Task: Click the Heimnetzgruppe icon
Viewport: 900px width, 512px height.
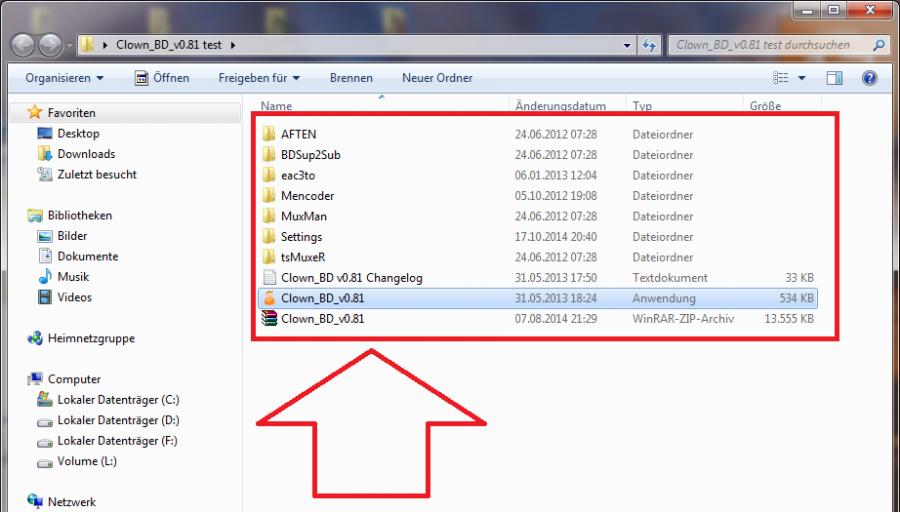Action: pos(35,338)
